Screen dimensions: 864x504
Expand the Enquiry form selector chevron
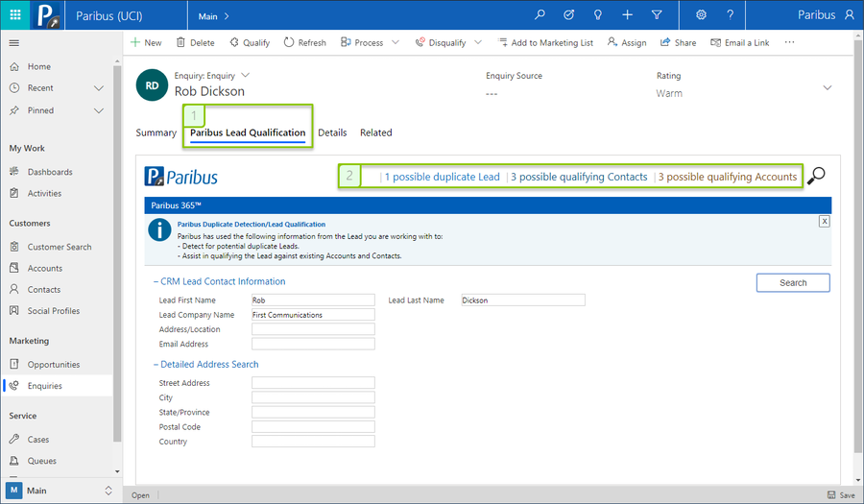coord(246,75)
